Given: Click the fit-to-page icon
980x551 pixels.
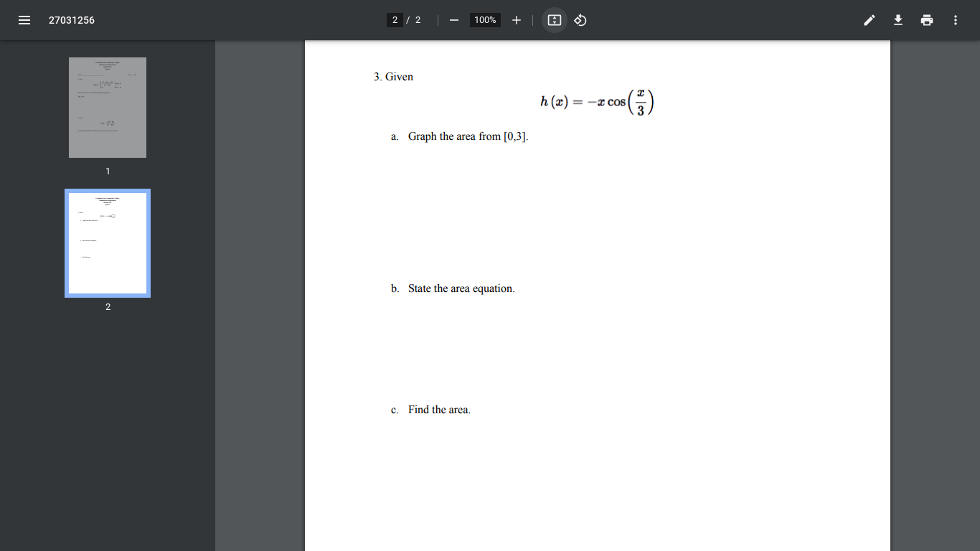Looking at the screenshot, I should tap(554, 20).
